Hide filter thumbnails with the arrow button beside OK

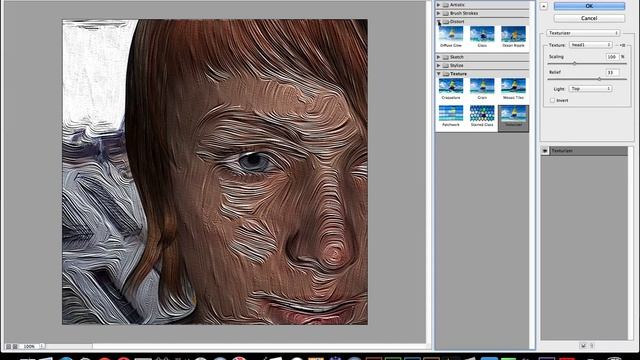(x=544, y=6)
